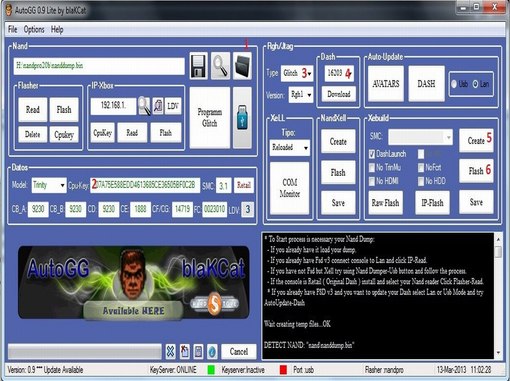Image resolution: width=510 pixels, height=381 pixels.
Task: Enable the No HDMI checkbox
Action: pyautogui.click(x=372, y=181)
